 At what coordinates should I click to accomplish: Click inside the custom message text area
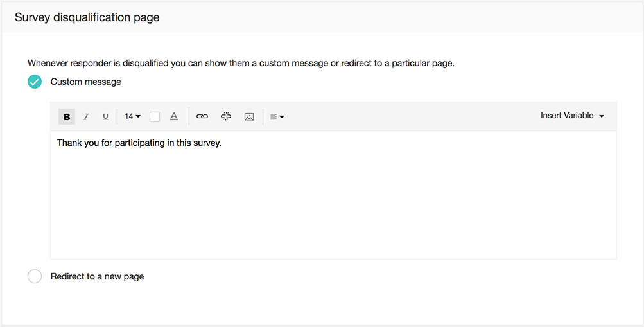[333, 195]
